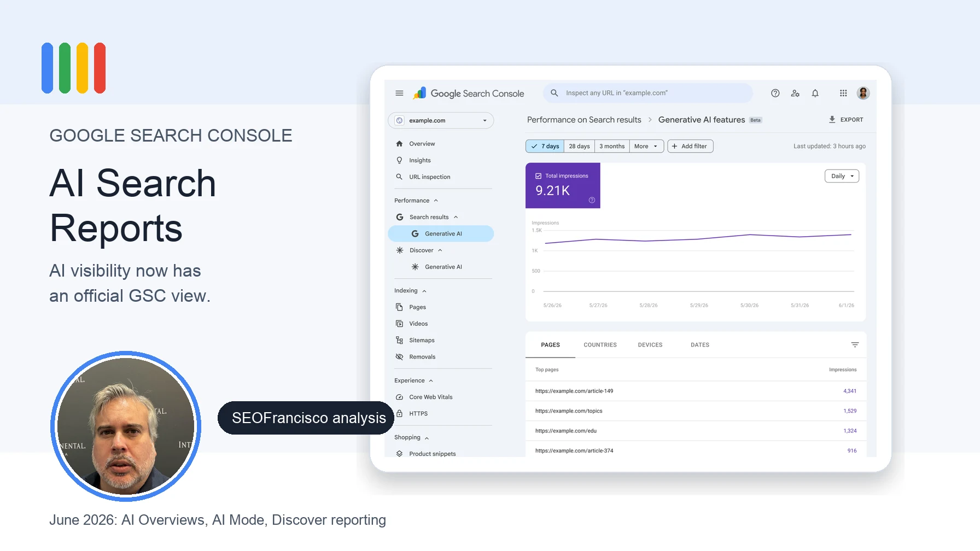Click the Generative AI features Beta badge
The image size is (980, 551).
click(x=755, y=120)
